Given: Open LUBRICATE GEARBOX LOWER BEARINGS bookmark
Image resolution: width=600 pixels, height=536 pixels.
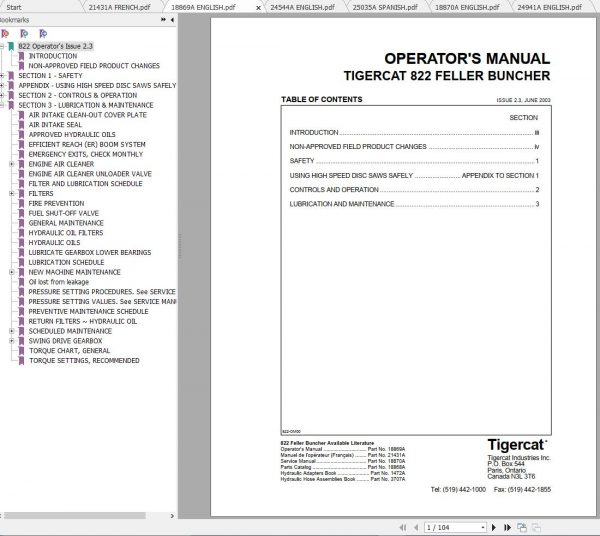Looking at the screenshot, I should tap(90, 253).
